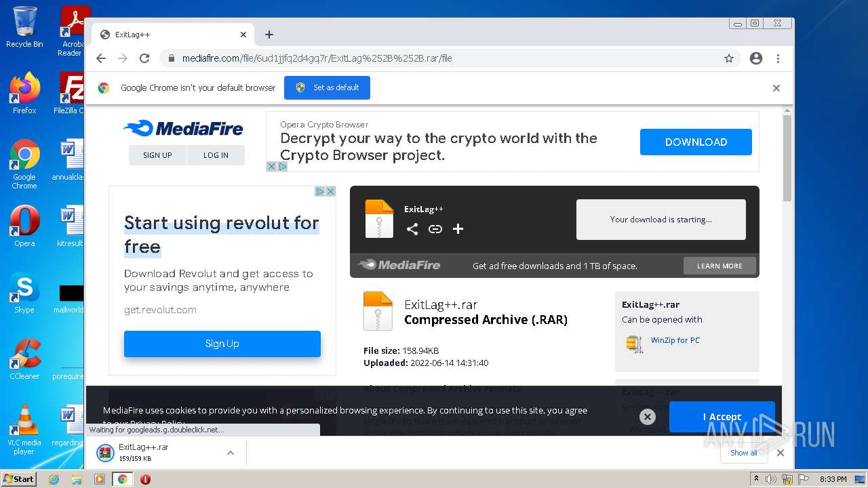
Task: Click the Opera Crypto Browser DOWNLOAD button
Action: (x=696, y=142)
